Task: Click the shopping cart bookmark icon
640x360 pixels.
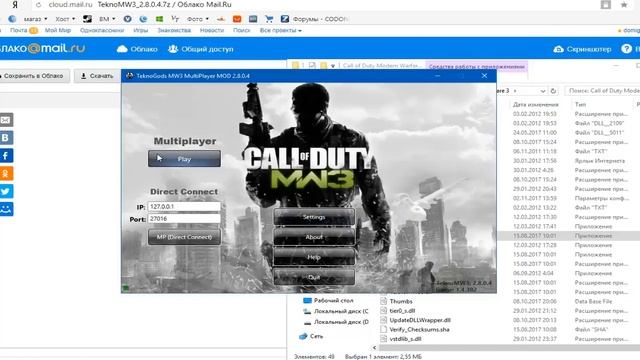Action: [x=269, y=19]
